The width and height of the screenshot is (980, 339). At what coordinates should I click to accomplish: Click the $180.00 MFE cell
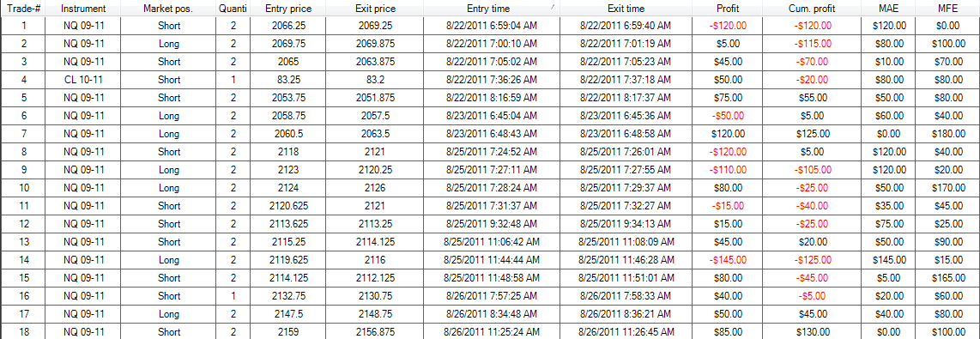[947, 133]
